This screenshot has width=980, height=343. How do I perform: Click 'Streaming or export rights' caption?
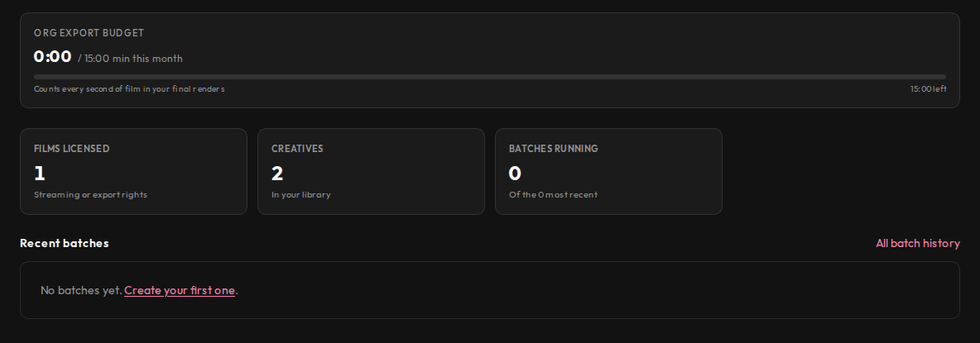click(x=90, y=194)
